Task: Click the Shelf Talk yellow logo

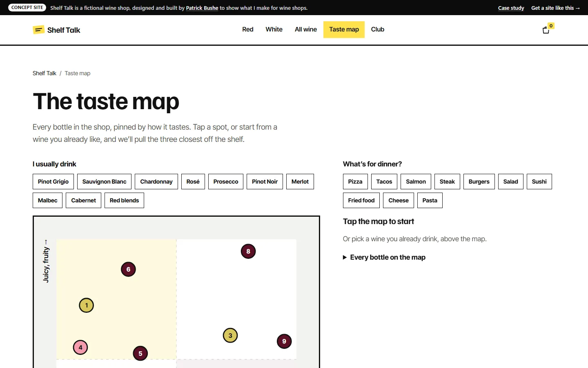Action: coord(38,30)
